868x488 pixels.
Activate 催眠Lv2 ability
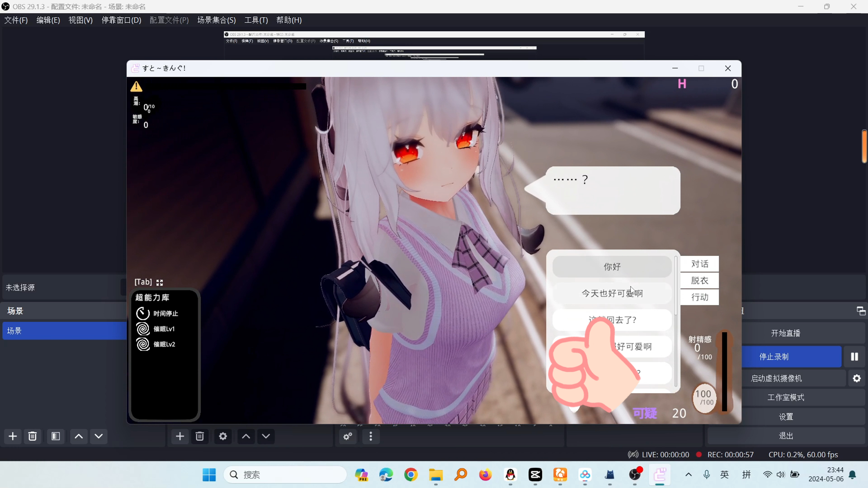pos(156,344)
